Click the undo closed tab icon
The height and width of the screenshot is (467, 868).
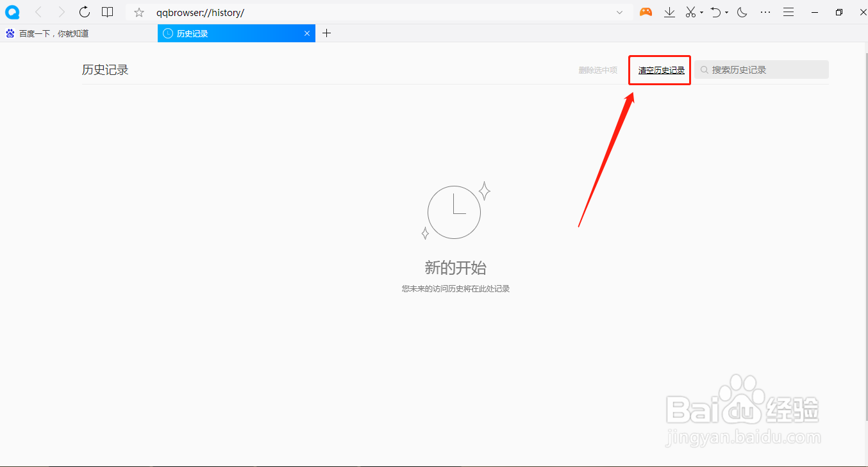pos(716,12)
